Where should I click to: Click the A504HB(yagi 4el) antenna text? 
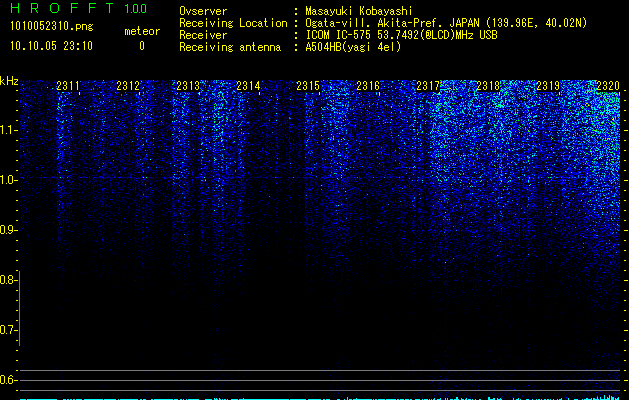[x=353, y=47]
